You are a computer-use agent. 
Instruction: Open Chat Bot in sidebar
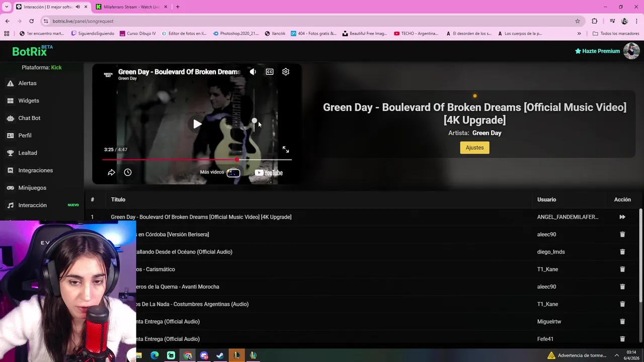pos(29,118)
